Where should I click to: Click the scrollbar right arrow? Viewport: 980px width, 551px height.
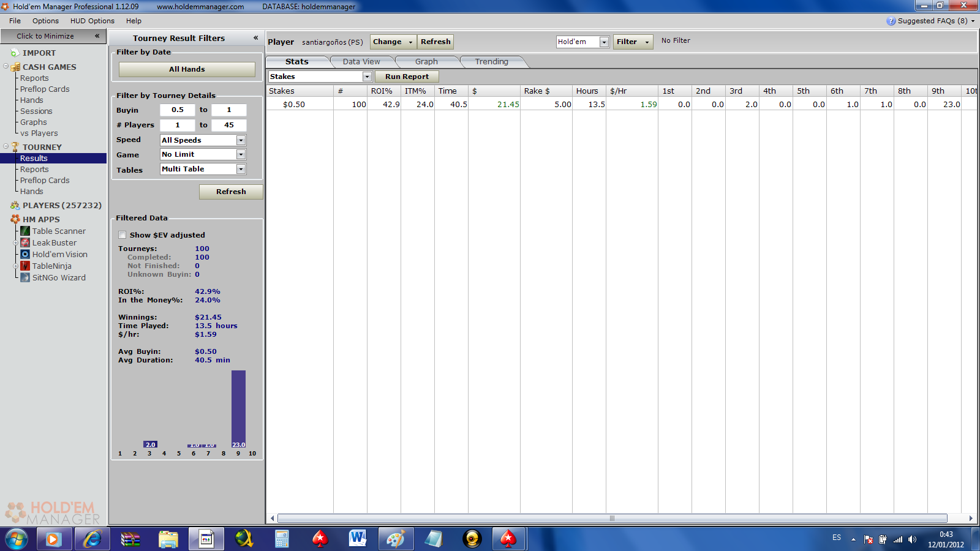pos(971,519)
